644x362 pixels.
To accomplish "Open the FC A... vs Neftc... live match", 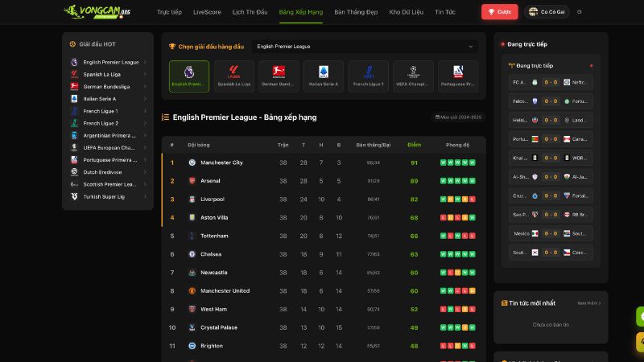I will (x=551, y=83).
